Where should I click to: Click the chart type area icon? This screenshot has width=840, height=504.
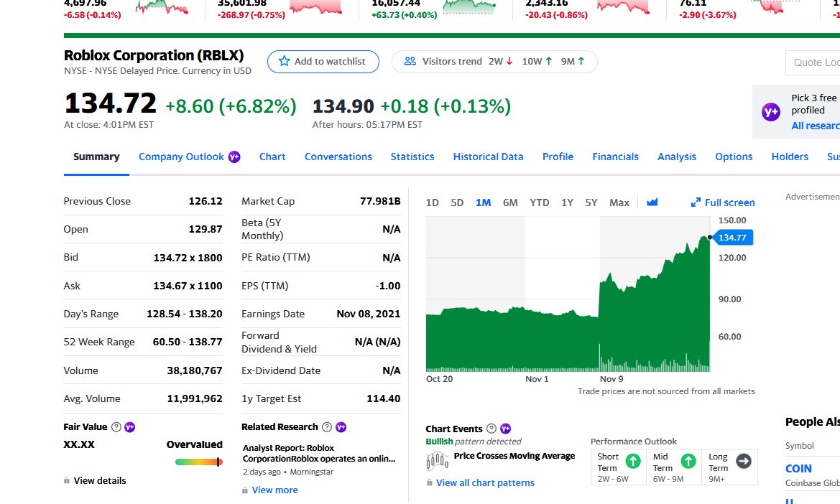652,202
